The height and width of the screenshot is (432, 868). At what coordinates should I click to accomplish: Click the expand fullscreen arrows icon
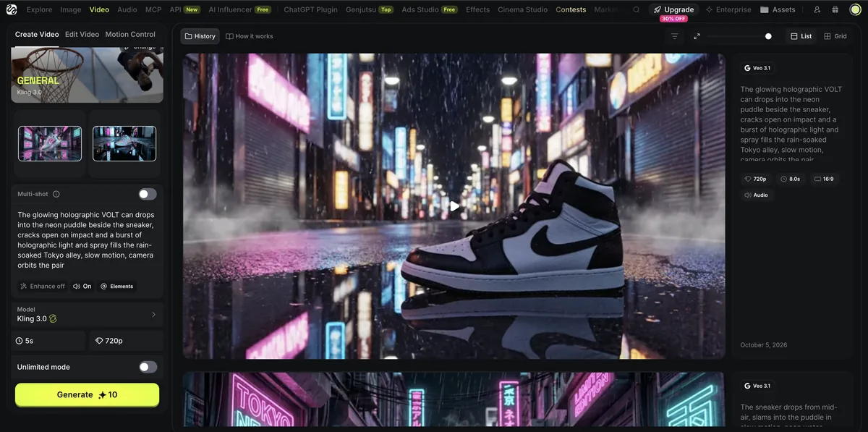[697, 36]
